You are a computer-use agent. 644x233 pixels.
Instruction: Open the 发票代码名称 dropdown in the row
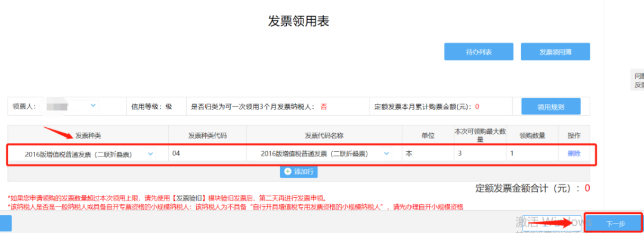pyautogui.click(x=386, y=154)
